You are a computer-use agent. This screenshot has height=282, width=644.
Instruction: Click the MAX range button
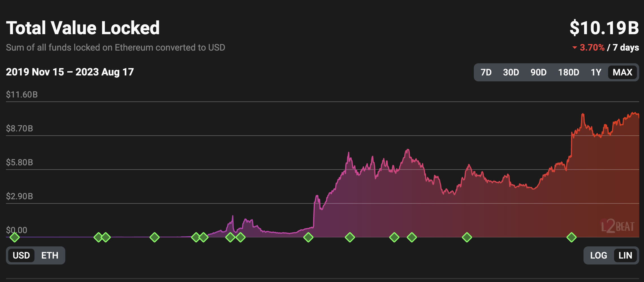coord(622,72)
